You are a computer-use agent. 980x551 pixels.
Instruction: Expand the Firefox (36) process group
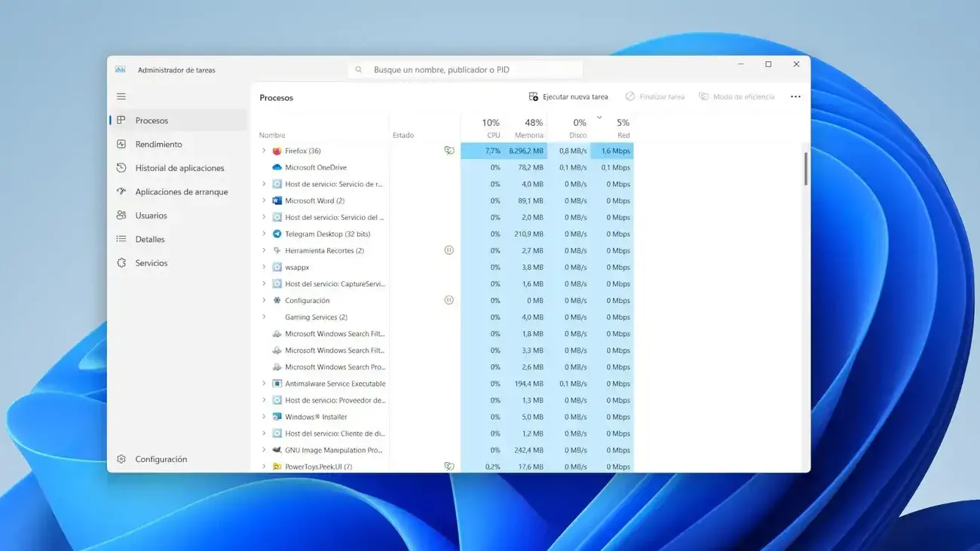[263, 150]
